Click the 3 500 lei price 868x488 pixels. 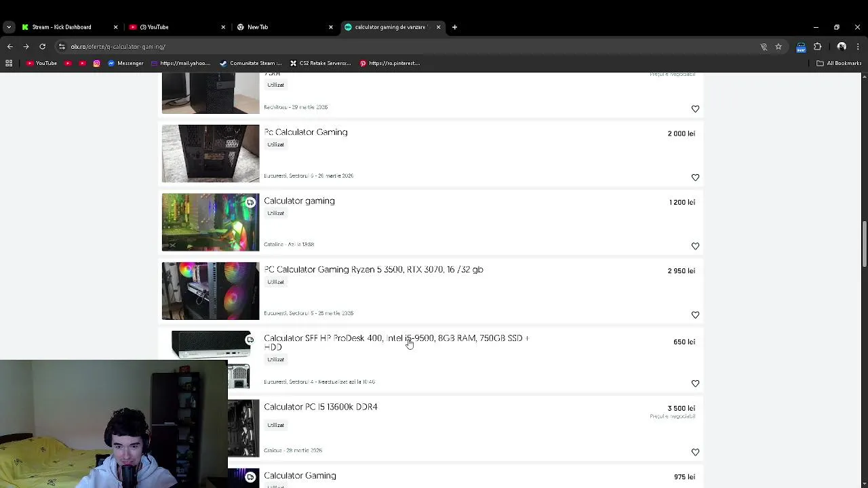click(681, 408)
